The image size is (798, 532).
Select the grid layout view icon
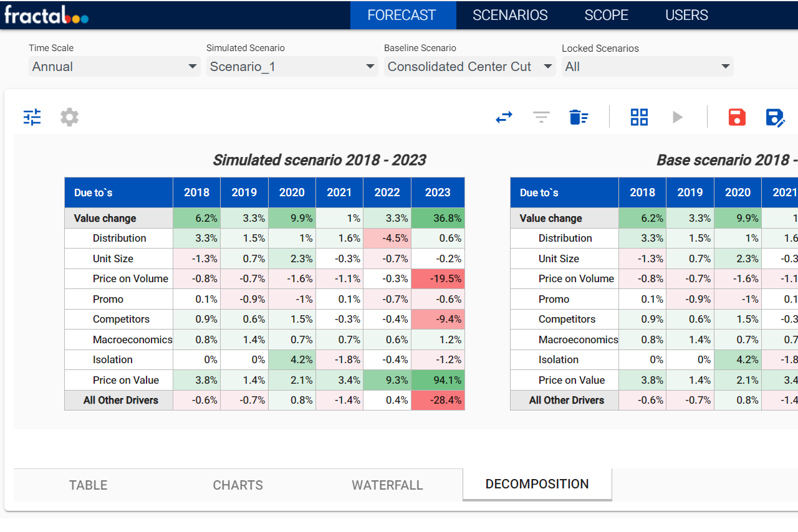click(x=638, y=116)
